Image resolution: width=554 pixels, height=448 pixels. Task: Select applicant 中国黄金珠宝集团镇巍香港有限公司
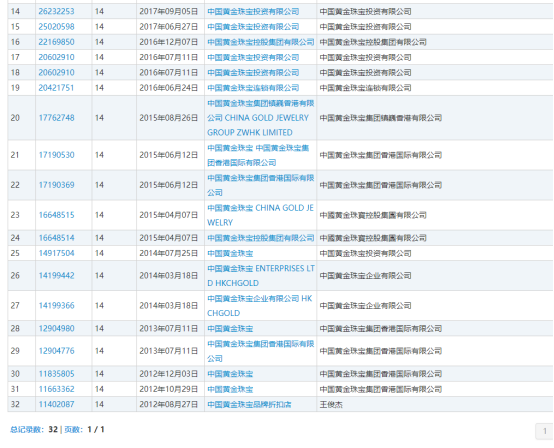point(381,118)
